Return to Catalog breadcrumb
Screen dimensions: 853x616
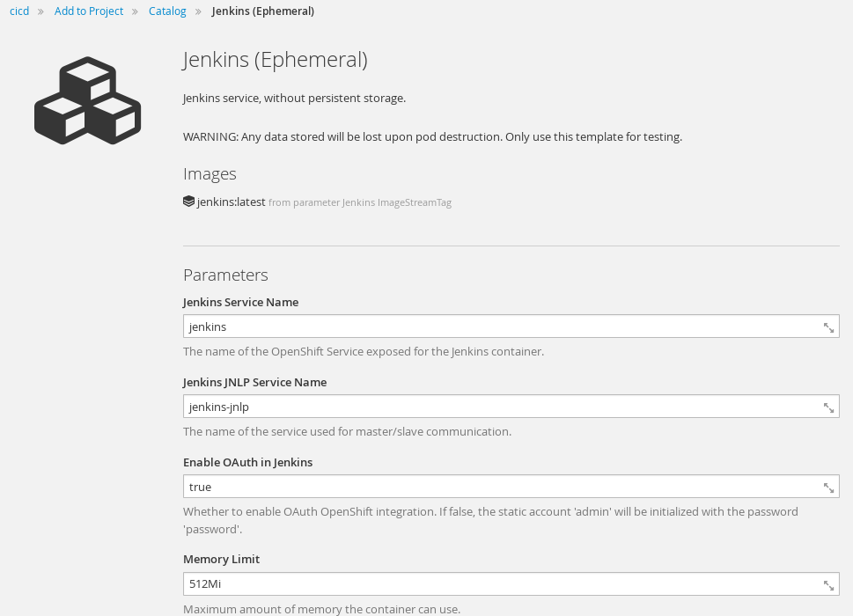[167, 11]
